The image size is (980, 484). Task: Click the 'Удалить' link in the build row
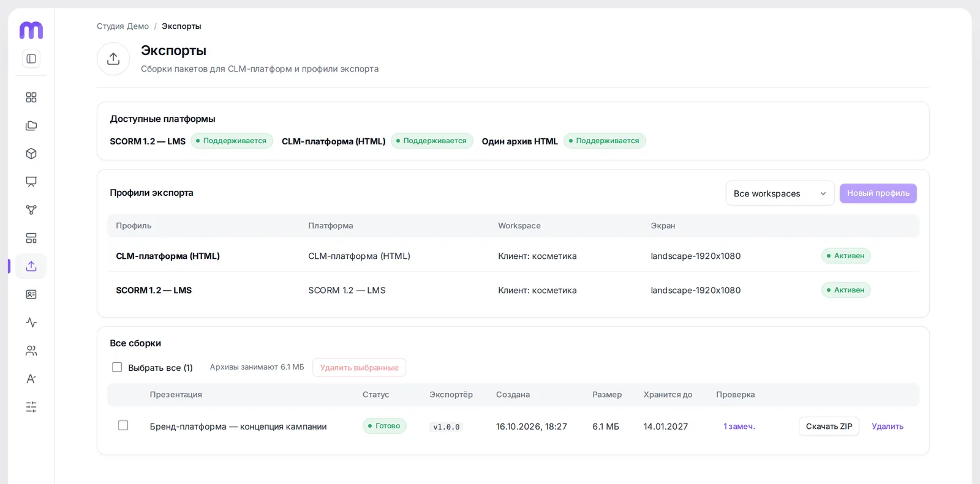[887, 426]
